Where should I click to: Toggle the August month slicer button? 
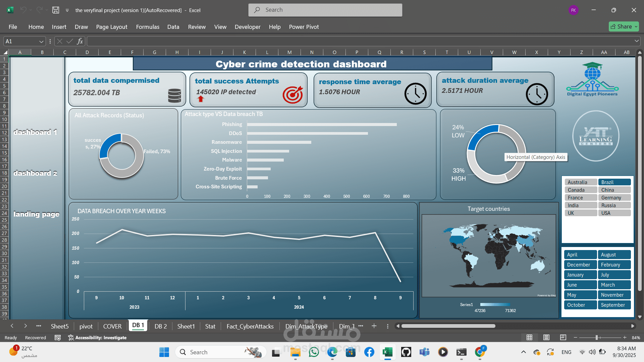coord(614,255)
